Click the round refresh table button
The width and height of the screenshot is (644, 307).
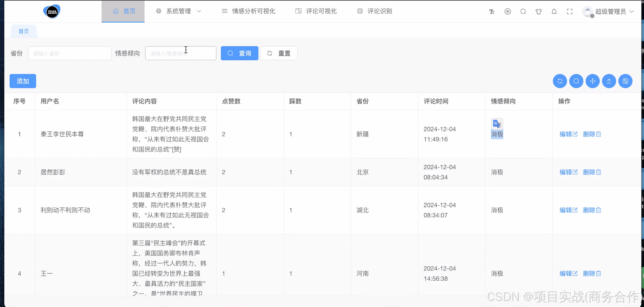pos(560,81)
